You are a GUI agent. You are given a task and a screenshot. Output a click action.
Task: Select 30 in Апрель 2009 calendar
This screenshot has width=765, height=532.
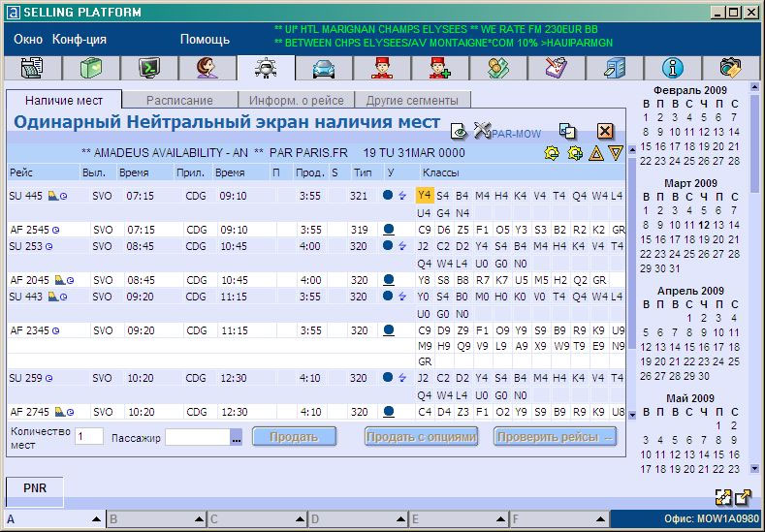(x=703, y=376)
